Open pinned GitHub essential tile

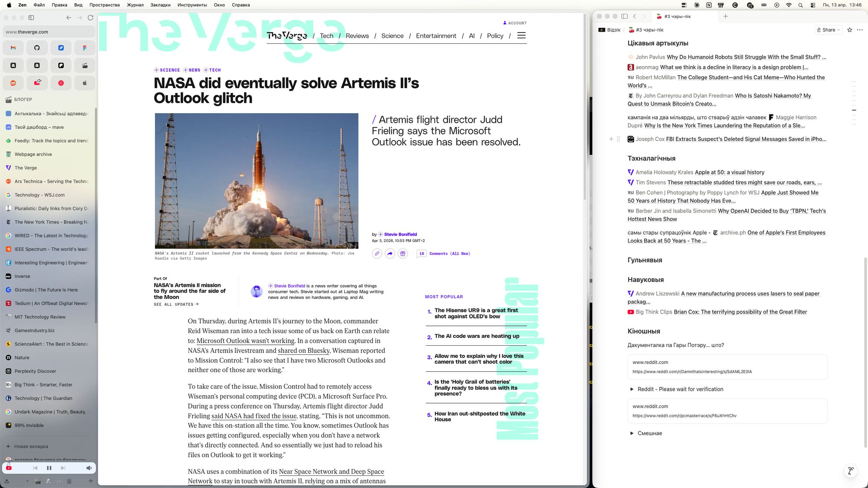tap(37, 48)
